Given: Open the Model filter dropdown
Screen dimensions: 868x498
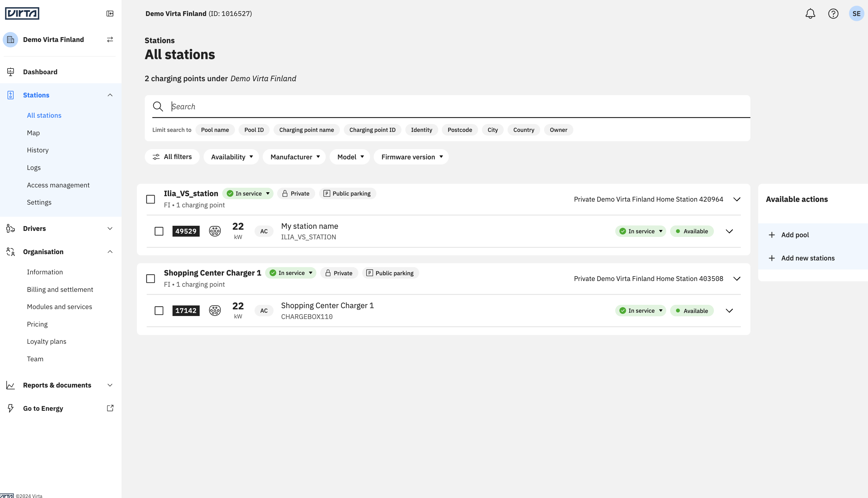Looking at the screenshot, I should [350, 157].
